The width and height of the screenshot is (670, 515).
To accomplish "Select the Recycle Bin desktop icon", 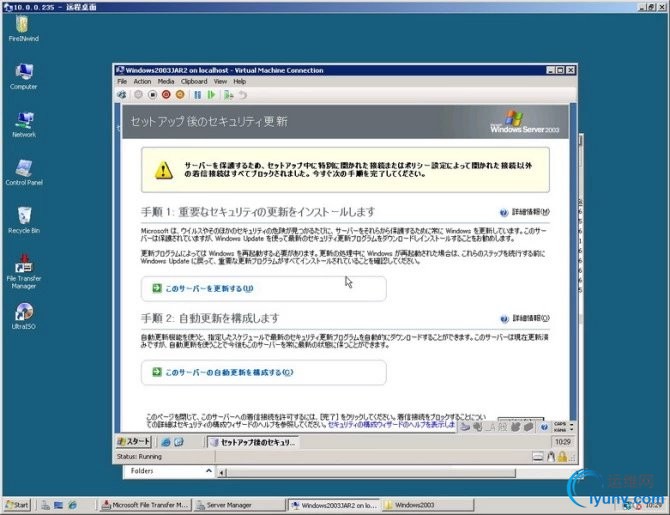I will coord(24,220).
